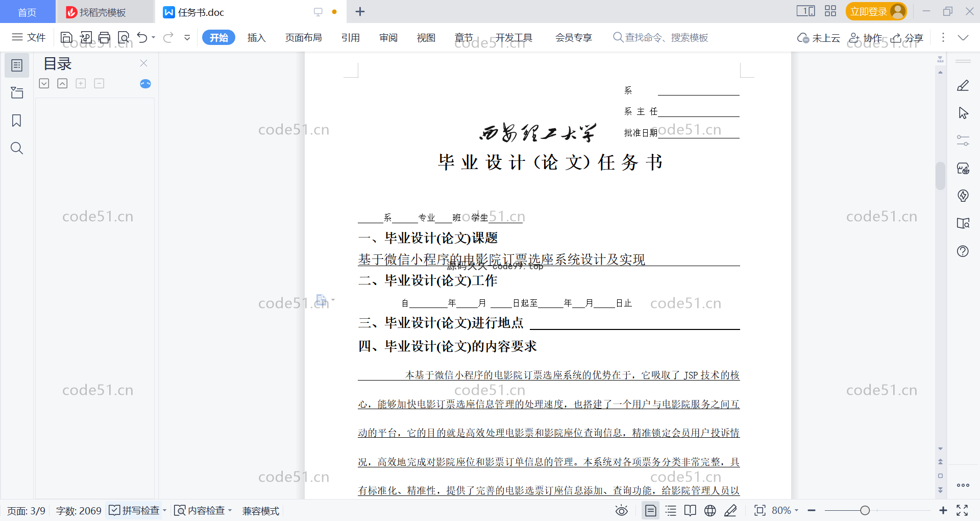
Task: Click the 未上云 cloud status button
Action: pyautogui.click(x=819, y=38)
